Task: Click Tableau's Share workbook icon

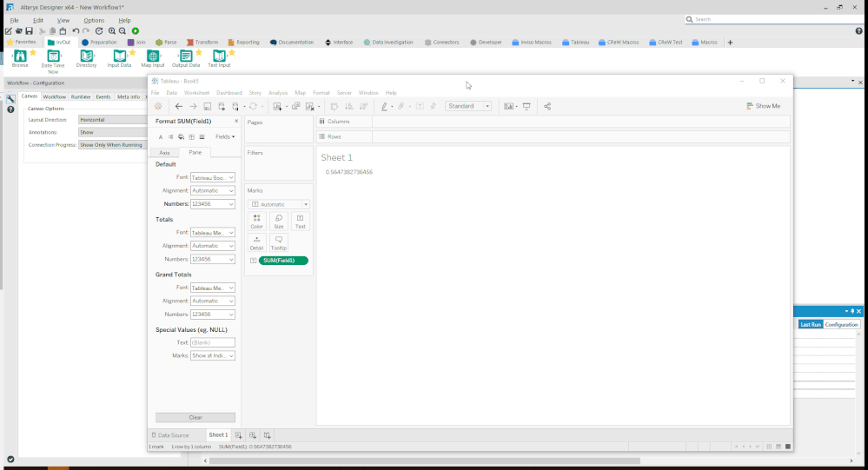Action: [x=547, y=106]
